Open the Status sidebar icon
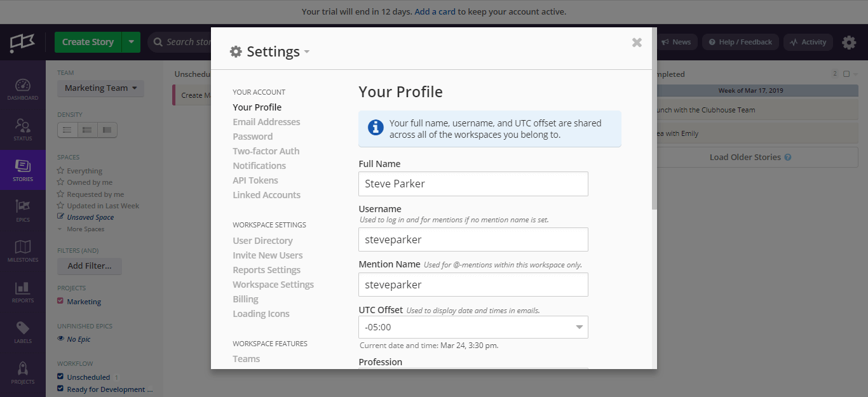Image resolution: width=868 pixels, height=397 pixels. click(23, 130)
